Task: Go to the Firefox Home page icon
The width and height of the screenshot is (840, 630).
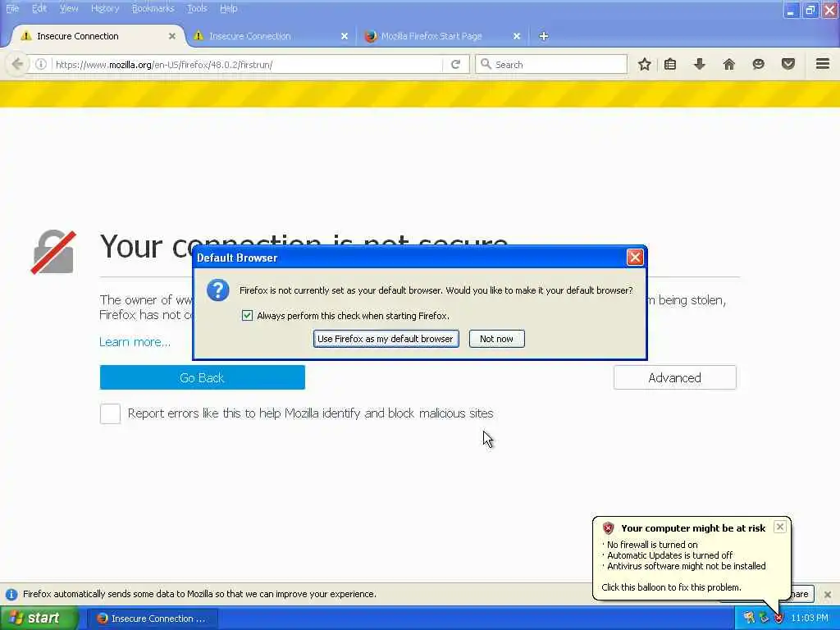Action: pos(728,64)
